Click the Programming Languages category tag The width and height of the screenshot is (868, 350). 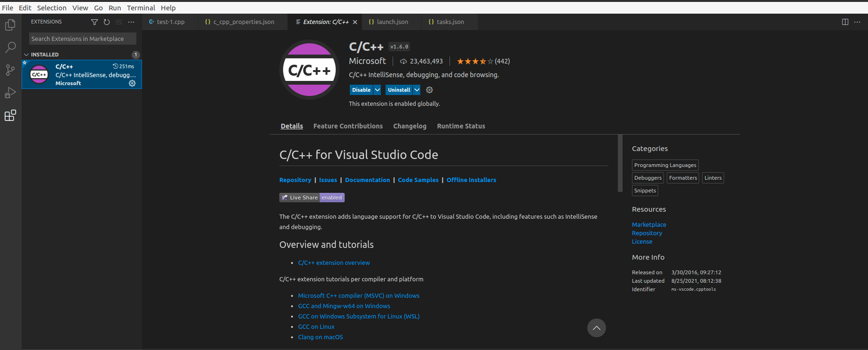point(665,165)
